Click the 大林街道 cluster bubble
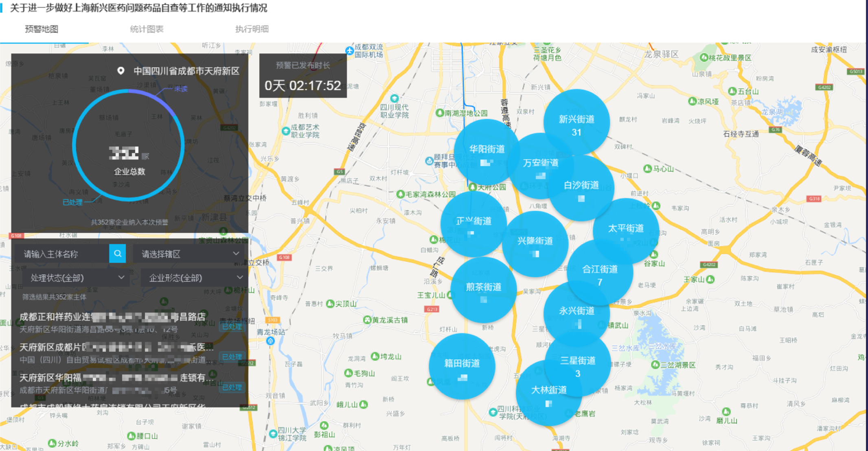This screenshot has width=868, height=451. pos(549,393)
